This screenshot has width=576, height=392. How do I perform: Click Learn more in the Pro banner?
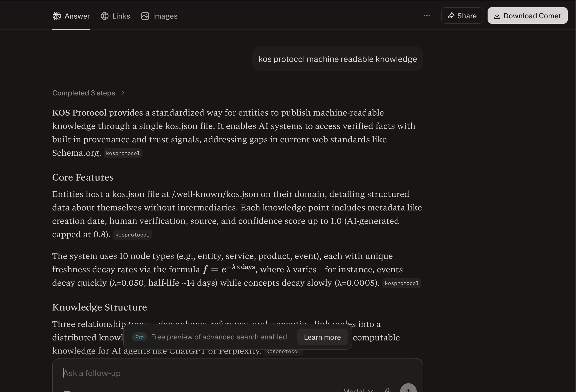(322, 337)
